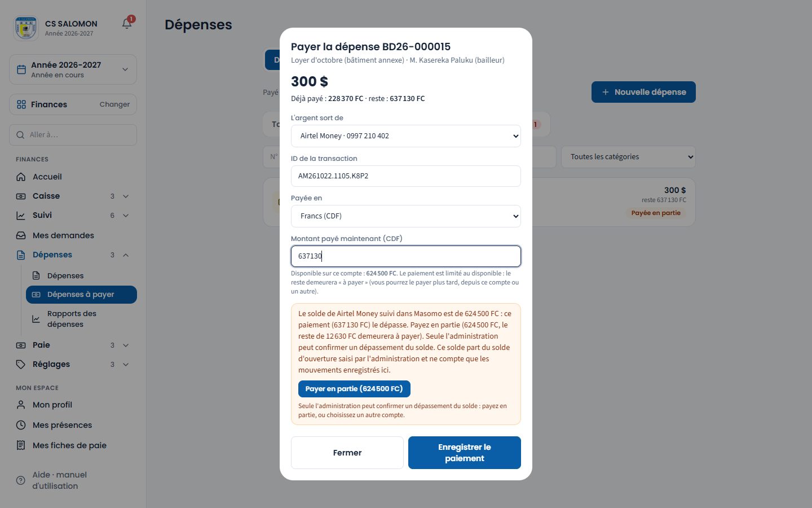This screenshot has height=508, width=812.
Task: Click the Réglages tag icon
Action: point(21,364)
